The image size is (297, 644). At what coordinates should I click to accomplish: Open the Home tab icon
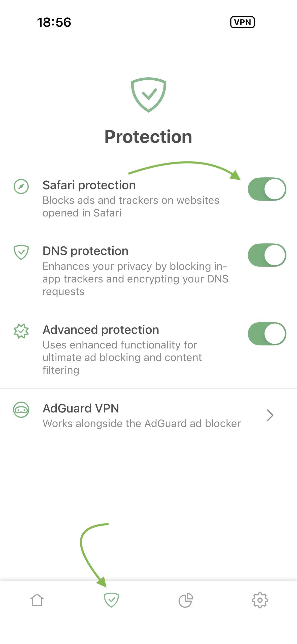pos(37,600)
